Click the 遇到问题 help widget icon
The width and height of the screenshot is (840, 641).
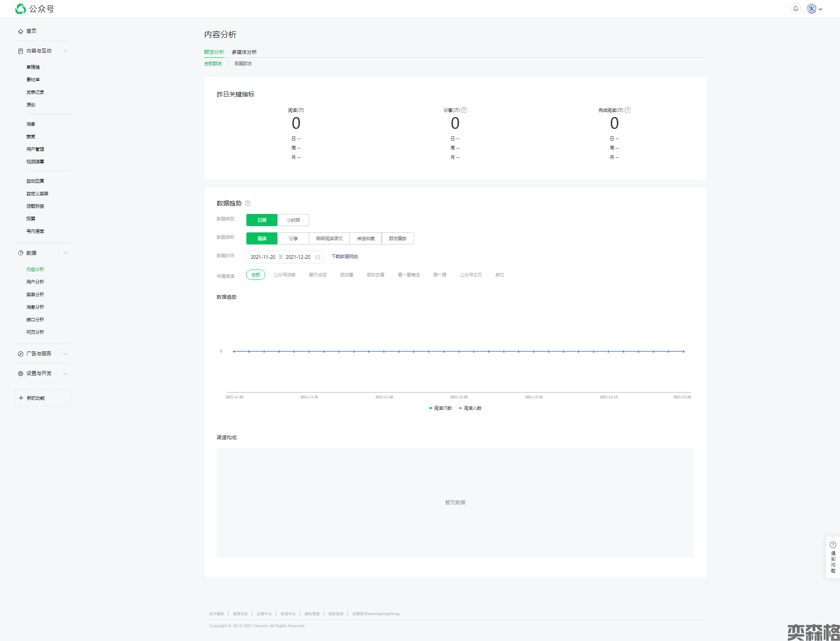[833, 545]
